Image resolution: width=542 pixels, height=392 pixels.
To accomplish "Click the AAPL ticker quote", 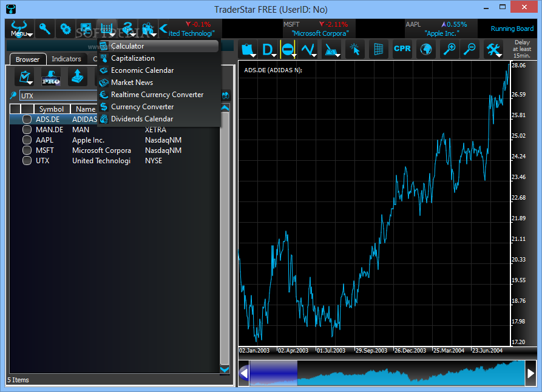I will (441, 29).
